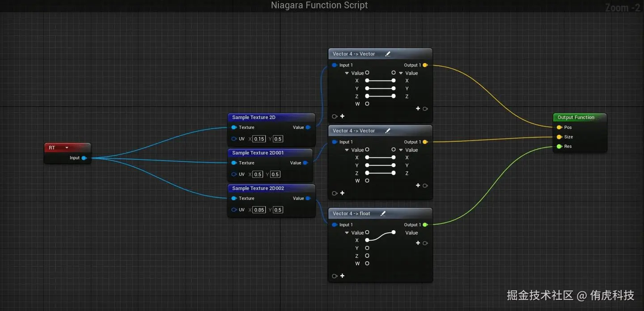Click add-input plus on Vector node wired to Pos
Viewport: 644px width, 311px height.
pyautogui.click(x=342, y=116)
